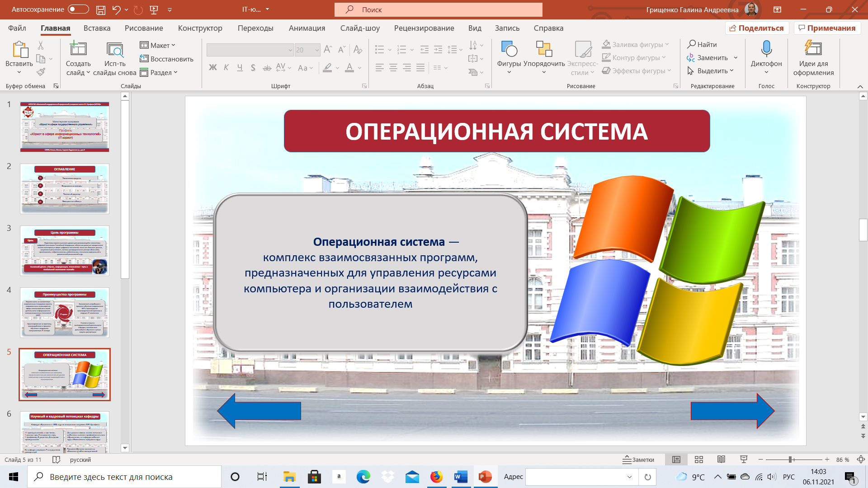Switch to Slide Sorter view icon
This screenshot has width=868, height=488.
(699, 460)
